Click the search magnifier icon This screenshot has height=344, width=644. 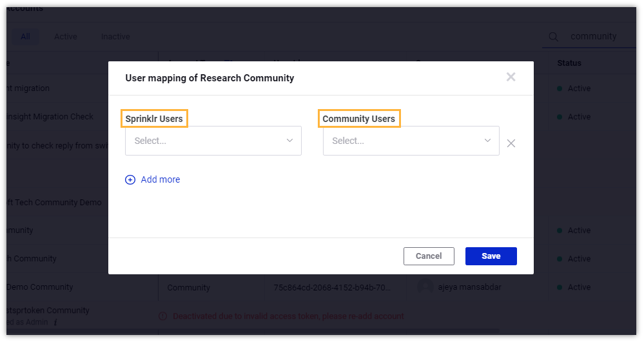pos(553,37)
